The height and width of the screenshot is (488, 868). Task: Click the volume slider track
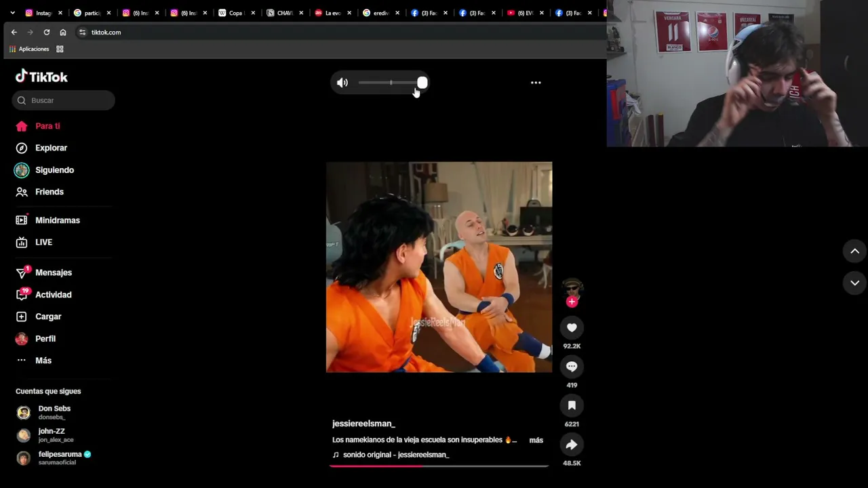[391, 83]
